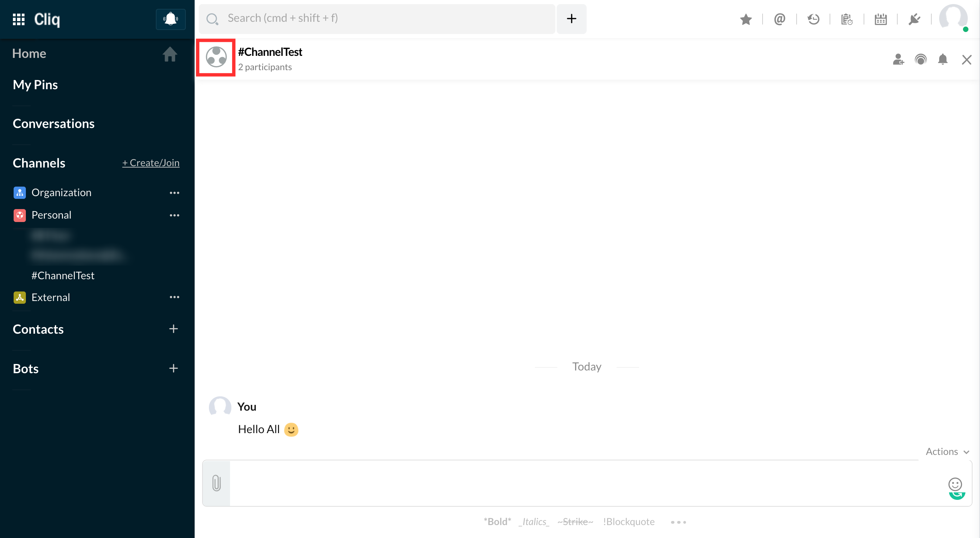Select #ChannelTest in sidebar list

pos(63,276)
